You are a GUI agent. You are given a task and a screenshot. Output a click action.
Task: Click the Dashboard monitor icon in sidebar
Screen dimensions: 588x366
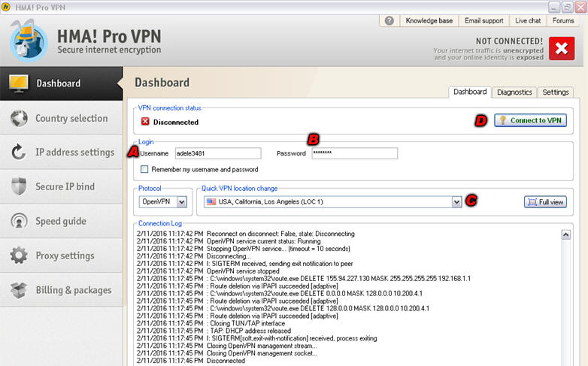[19, 83]
